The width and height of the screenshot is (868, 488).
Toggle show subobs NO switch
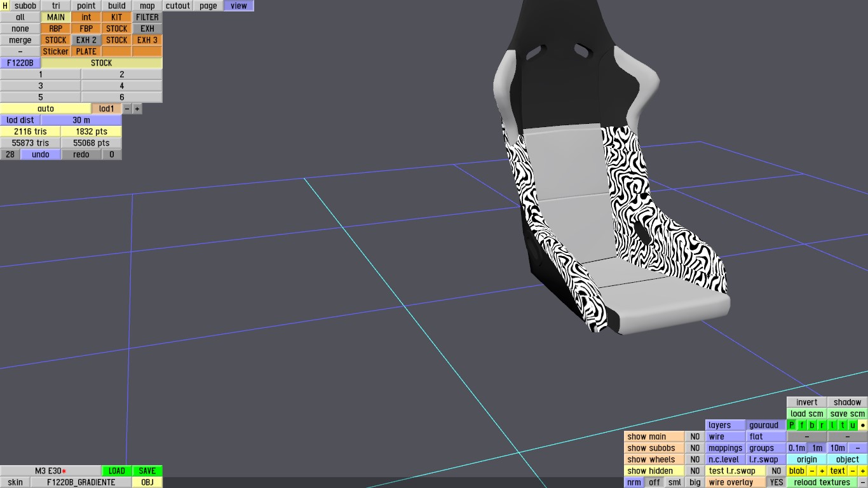coord(695,448)
